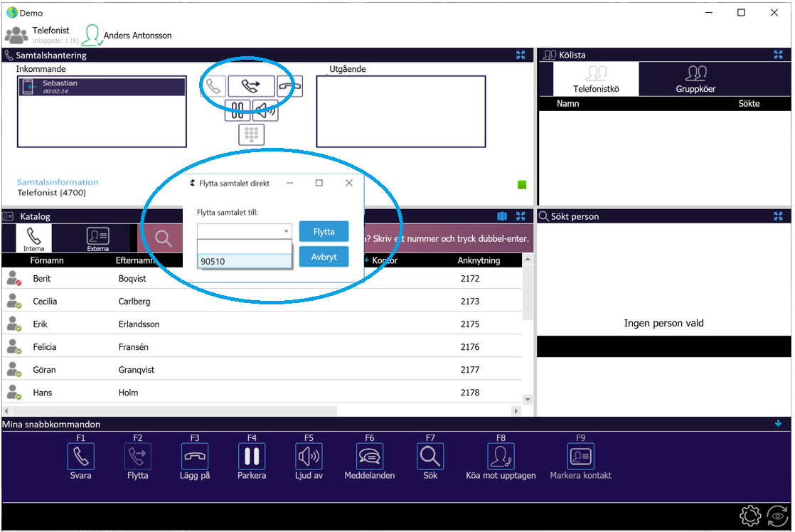Sort the catalog by Anknytning column
The width and height of the screenshot is (795, 532).
point(479,260)
